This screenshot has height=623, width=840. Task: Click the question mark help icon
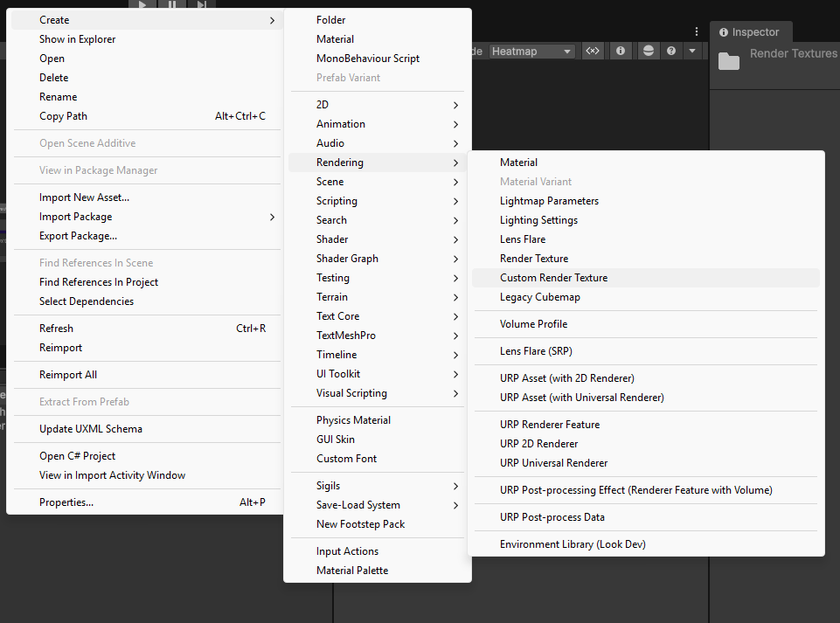670,52
